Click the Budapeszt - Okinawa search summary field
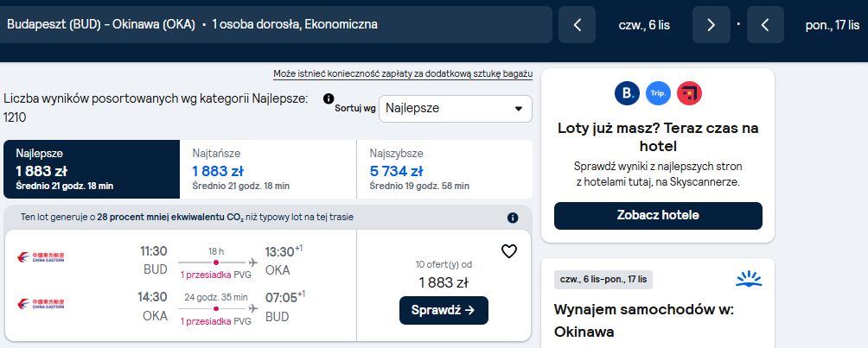 point(276,25)
